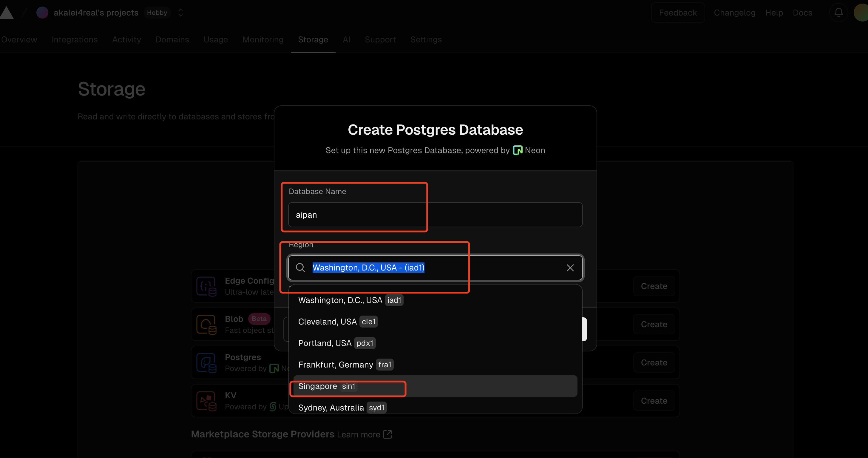The height and width of the screenshot is (458, 868).
Task: Click the external link icon beside Learn more
Action: (387, 434)
